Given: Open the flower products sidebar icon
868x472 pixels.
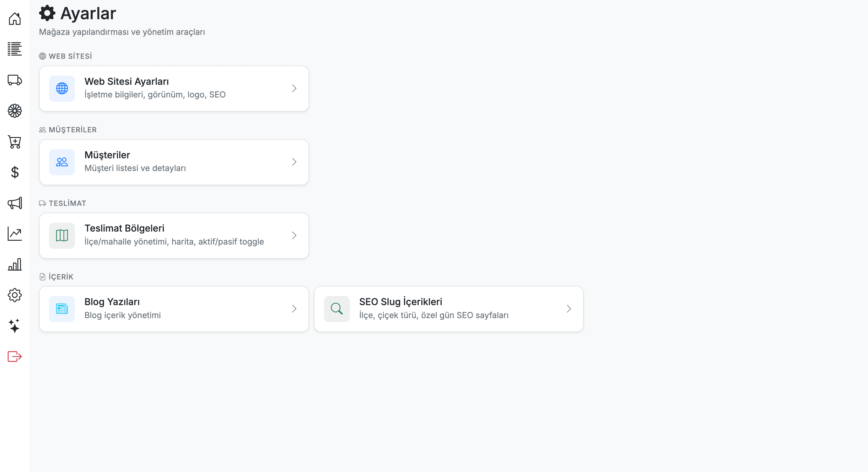Looking at the screenshot, I should pos(14,110).
